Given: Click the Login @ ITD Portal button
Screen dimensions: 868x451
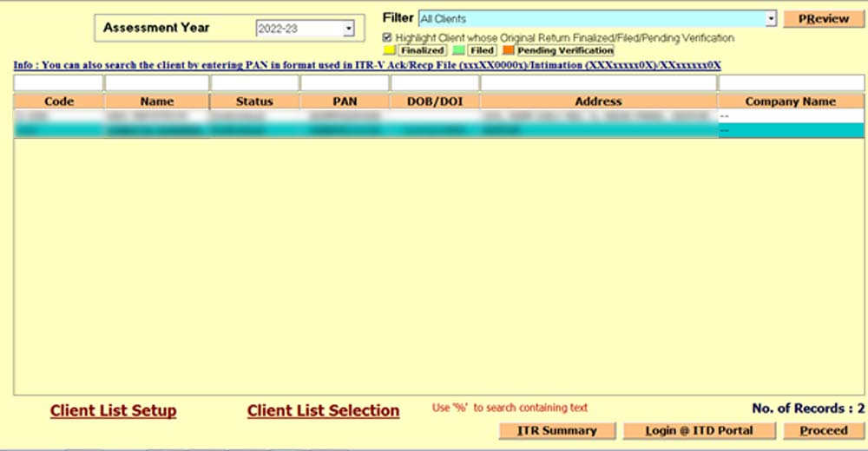Looking at the screenshot, I should pyautogui.click(x=699, y=430).
